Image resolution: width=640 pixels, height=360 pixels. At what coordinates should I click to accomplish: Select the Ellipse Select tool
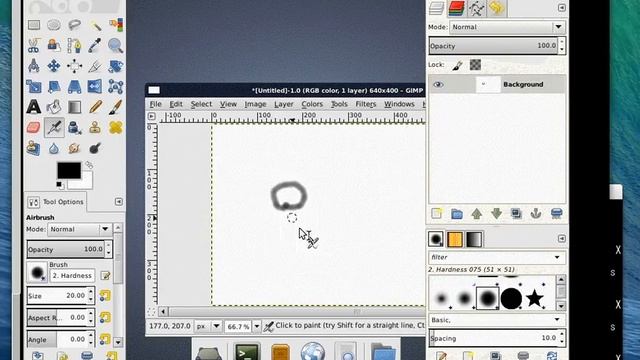54,25
